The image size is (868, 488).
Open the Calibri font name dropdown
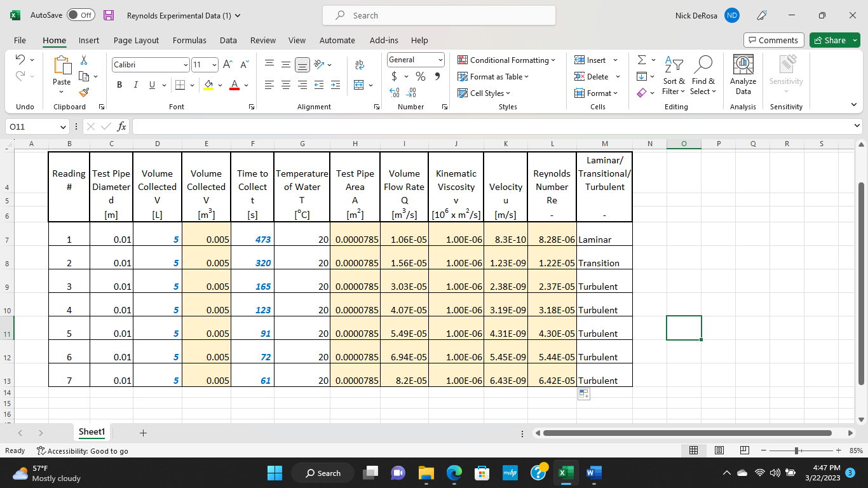pyautogui.click(x=186, y=65)
